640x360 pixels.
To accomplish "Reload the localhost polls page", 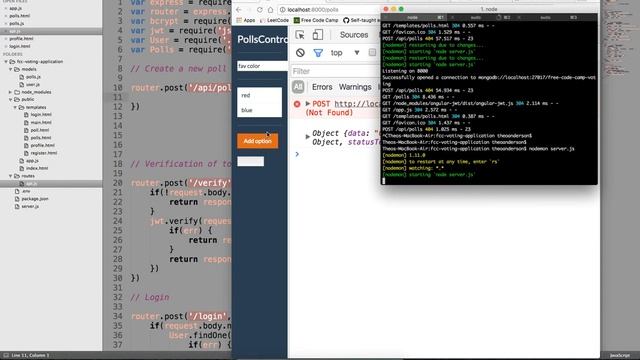I will (x=260, y=9).
